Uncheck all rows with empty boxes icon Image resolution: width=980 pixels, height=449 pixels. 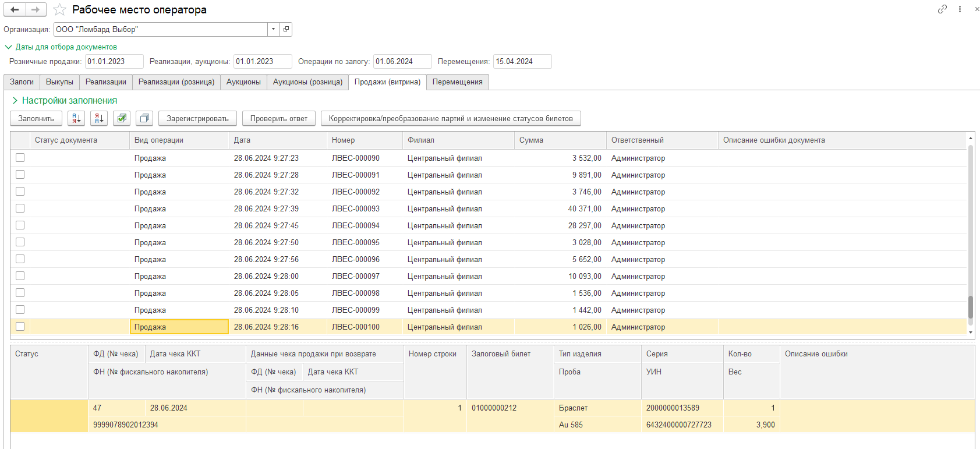[144, 118]
